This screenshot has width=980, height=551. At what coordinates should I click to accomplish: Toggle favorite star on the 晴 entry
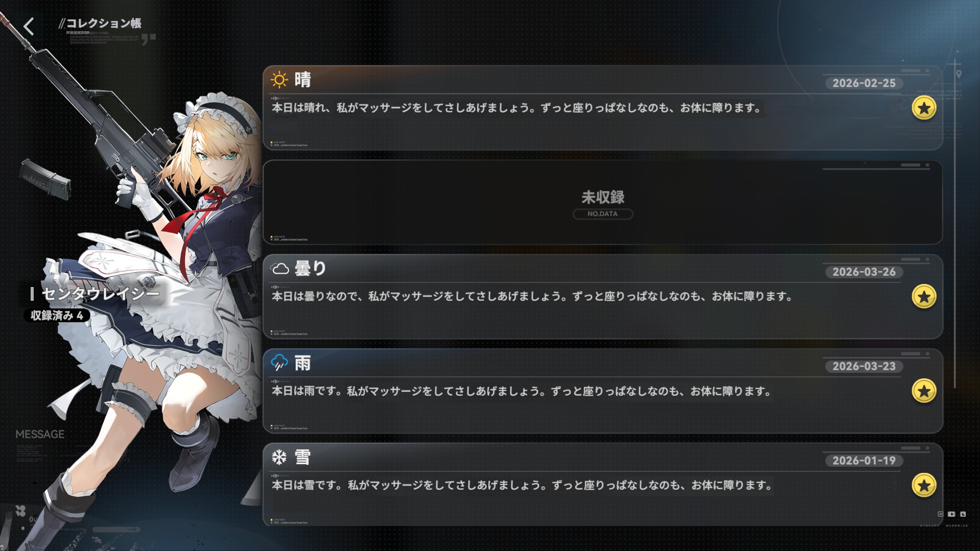click(924, 108)
